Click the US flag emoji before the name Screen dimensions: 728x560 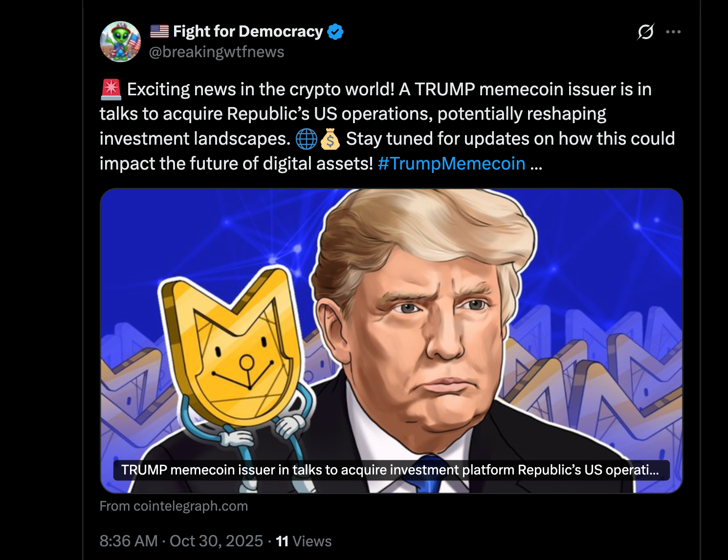coord(159,31)
